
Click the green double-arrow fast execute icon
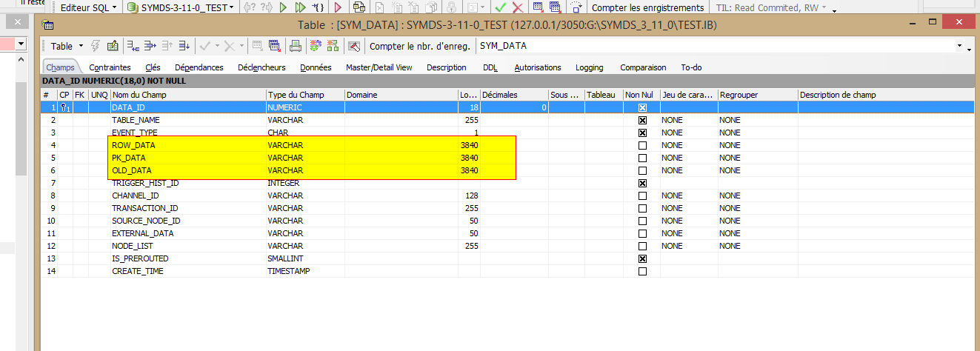300,7
